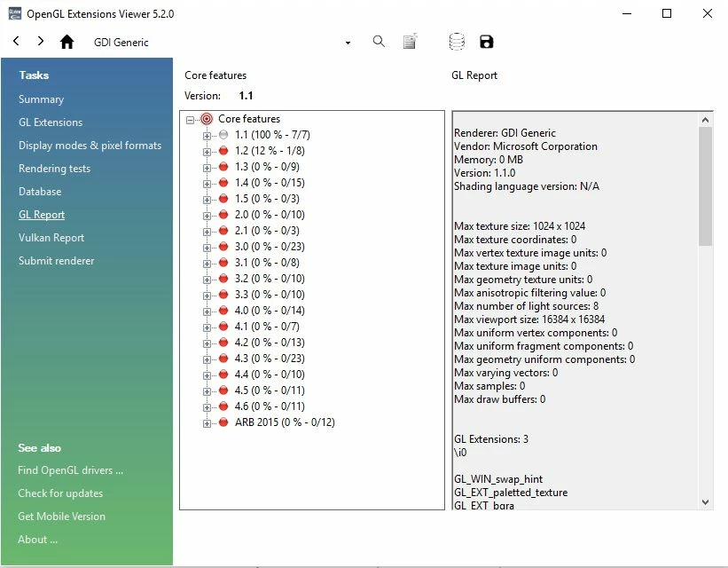Select tree row 4.2 (0 % - 0/13)
The height and width of the screenshot is (568, 728).
[x=270, y=343]
